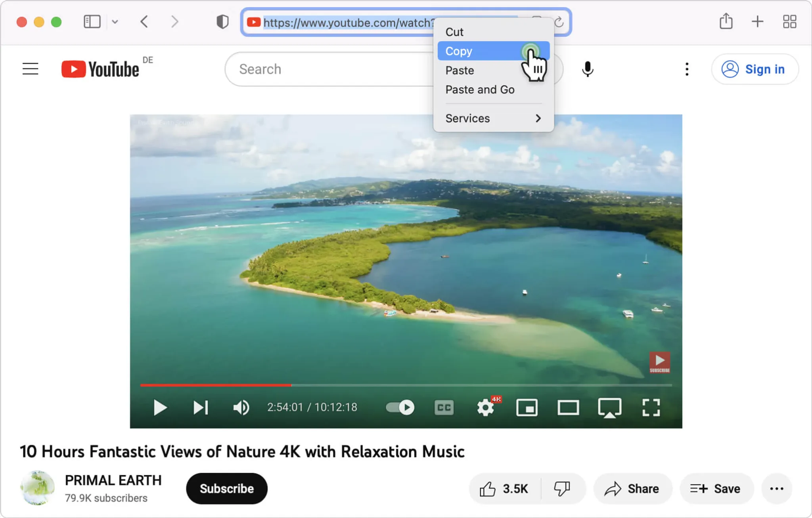Image resolution: width=812 pixels, height=518 pixels.
Task: Skip to next video with the next icon
Action: point(201,407)
